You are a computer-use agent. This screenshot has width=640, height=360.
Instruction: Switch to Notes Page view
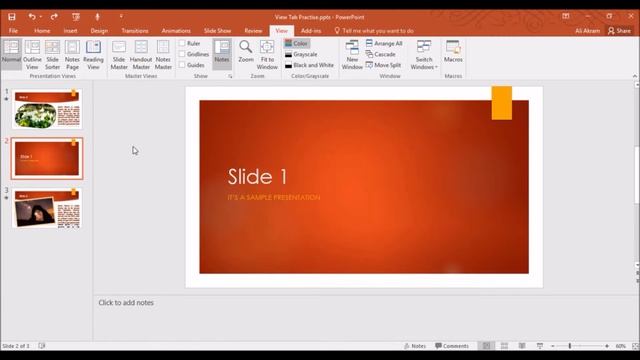point(72,55)
